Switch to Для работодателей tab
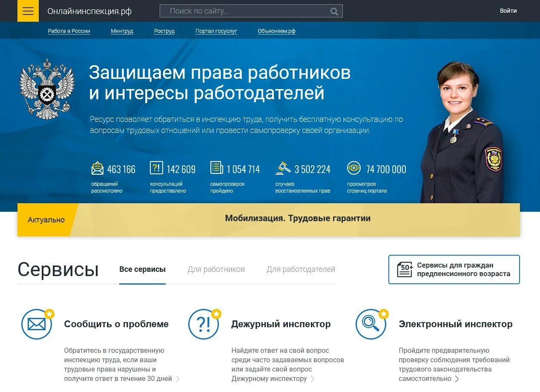The height and width of the screenshot is (392, 540). [x=301, y=269]
